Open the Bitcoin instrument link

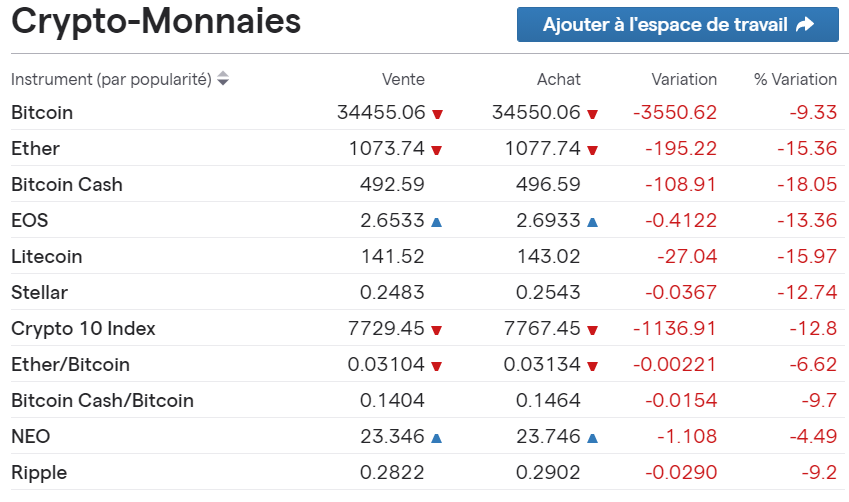(42, 113)
